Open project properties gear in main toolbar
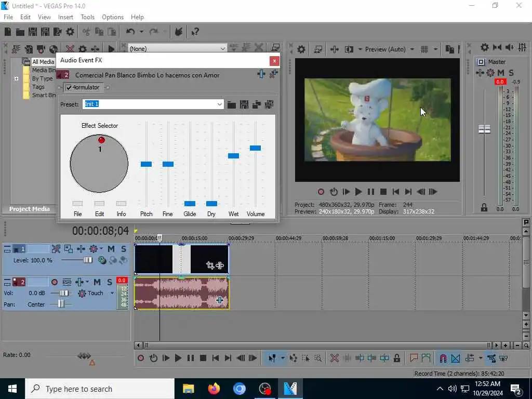532x399 pixels. [x=70, y=32]
